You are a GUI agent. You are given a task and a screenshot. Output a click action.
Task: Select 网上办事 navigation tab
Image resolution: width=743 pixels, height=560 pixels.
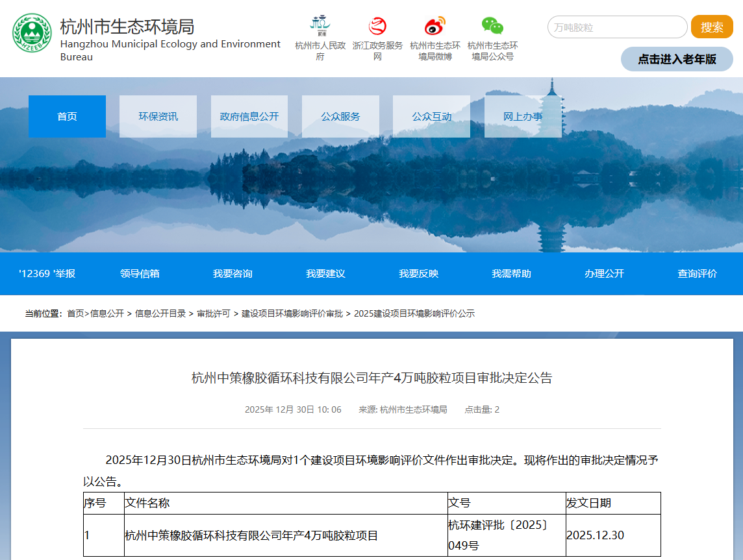(523, 117)
